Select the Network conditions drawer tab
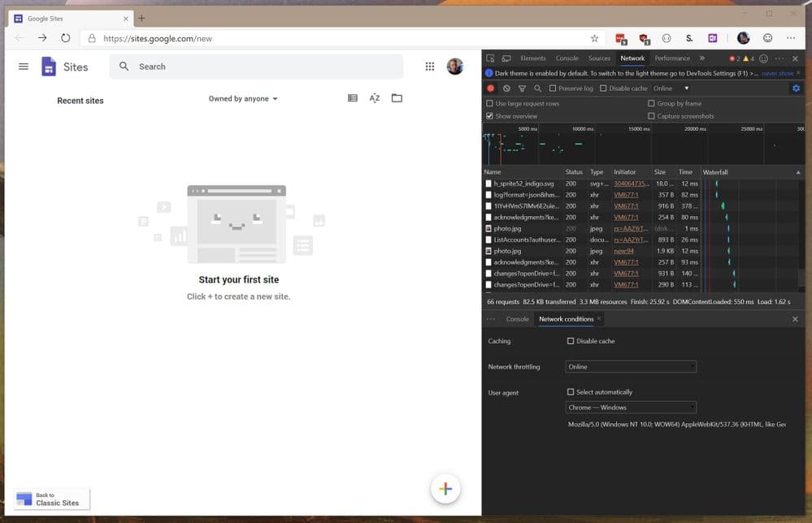Viewport: 812px width, 523px height. click(x=566, y=319)
